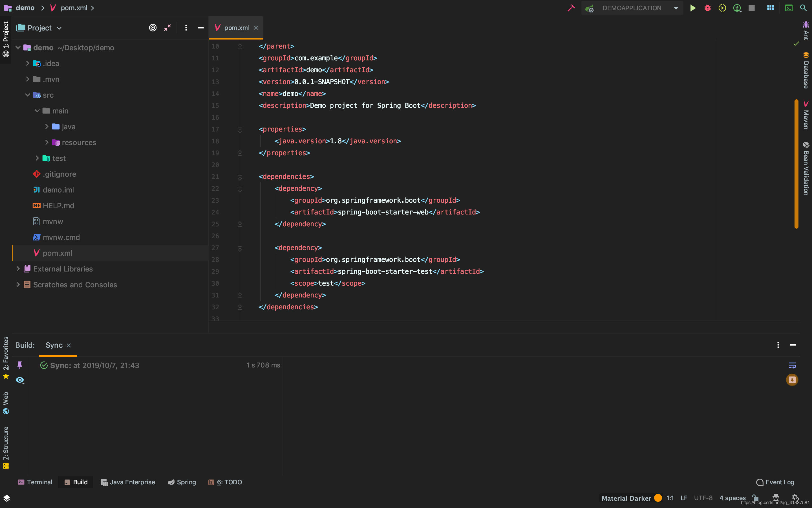Run DemoApplication with the green play button
The width and height of the screenshot is (812, 508).
(692, 8)
